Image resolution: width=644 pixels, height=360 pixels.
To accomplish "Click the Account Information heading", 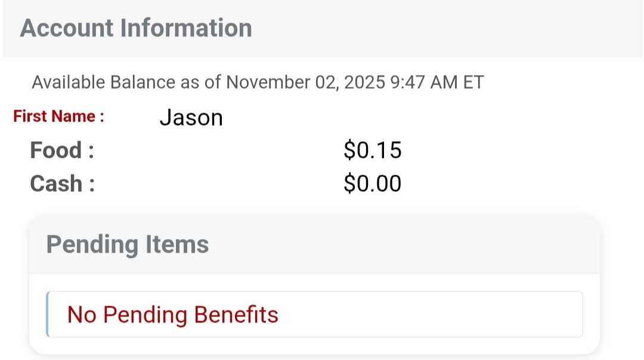I will coord(136,28).
